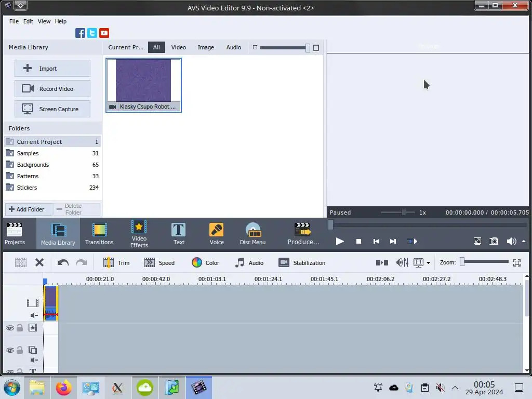Open the YouTube icon link
The height and width of the screenshot is (399, 532).
pyautogui.click(x=104, y=33)
